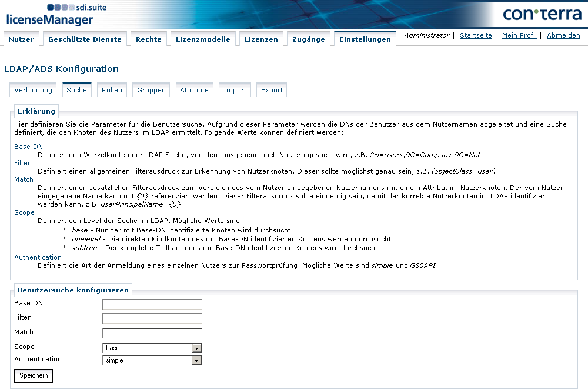Open the Startseite link

475,35
